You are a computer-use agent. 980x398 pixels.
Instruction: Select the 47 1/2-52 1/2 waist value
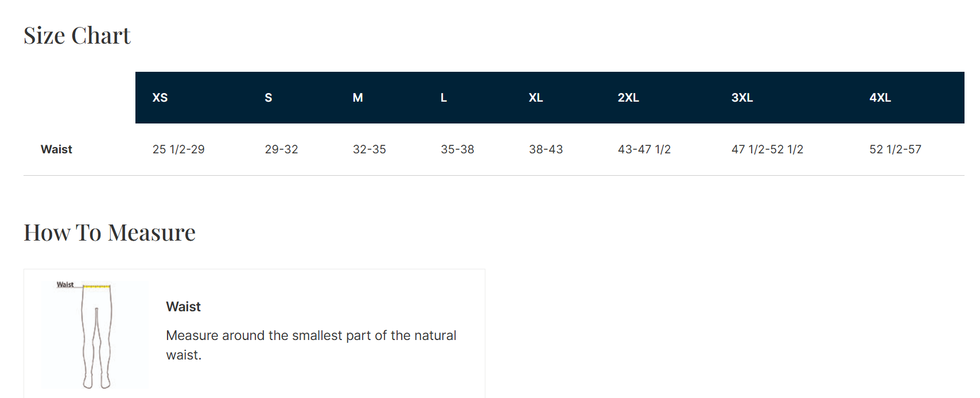coord(767,149)
